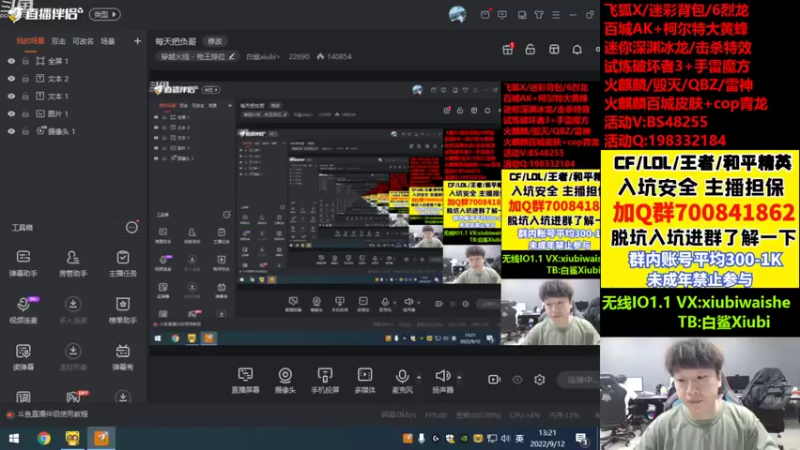The height and width of the screenshot is (450, 800).
Task: Launch Google Chrome from the taskbar
Action: [x=43, y=438]
